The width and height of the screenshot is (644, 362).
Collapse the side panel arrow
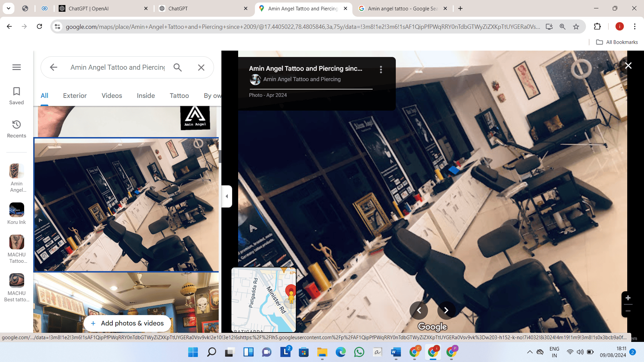click(227, 196)
